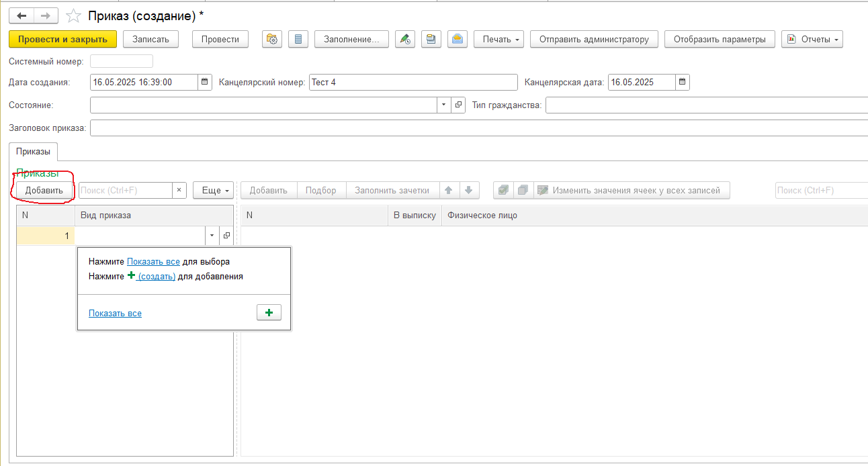Screen dimensions: 868x466
Task: Click Отправить администратору button
Action: click(595, 40)
